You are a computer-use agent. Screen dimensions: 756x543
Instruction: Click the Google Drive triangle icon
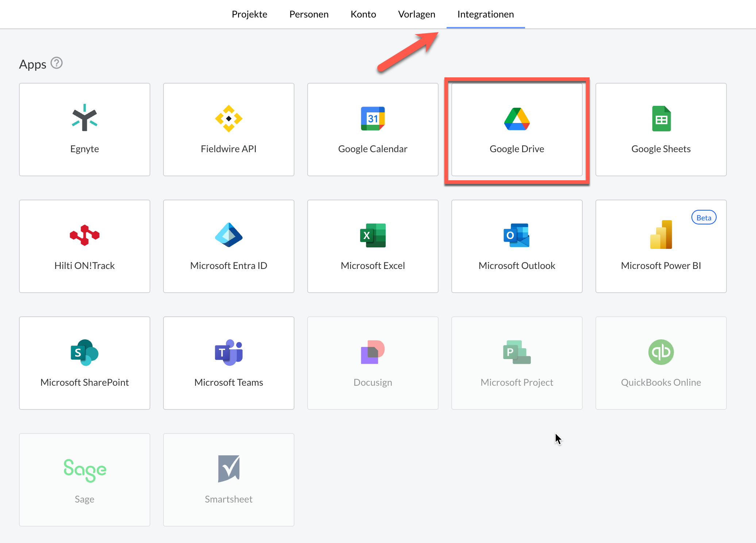[517, 119]
